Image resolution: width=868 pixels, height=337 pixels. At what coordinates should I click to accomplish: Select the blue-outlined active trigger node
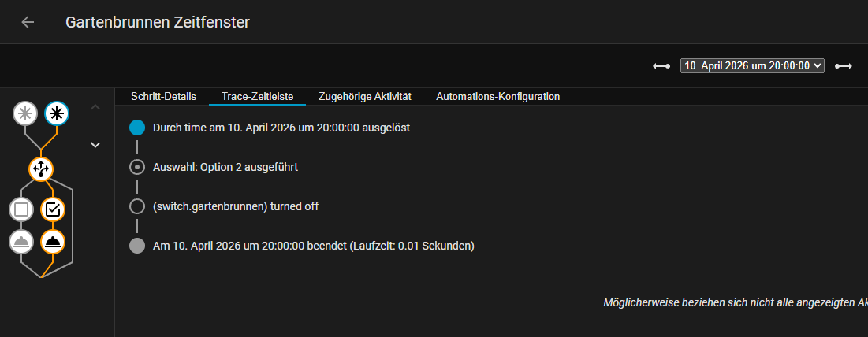(x=56, y=113)
